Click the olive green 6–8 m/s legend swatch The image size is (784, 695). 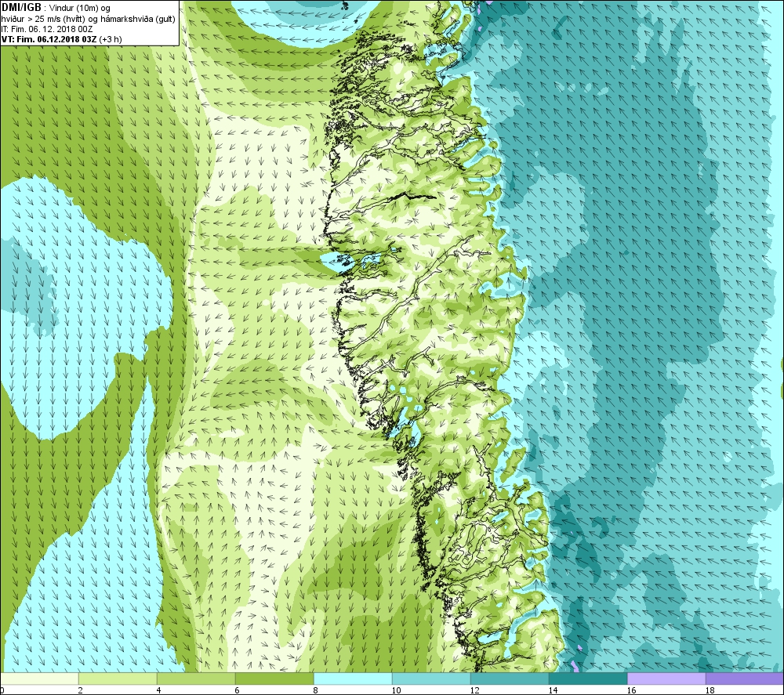(274, 679)
